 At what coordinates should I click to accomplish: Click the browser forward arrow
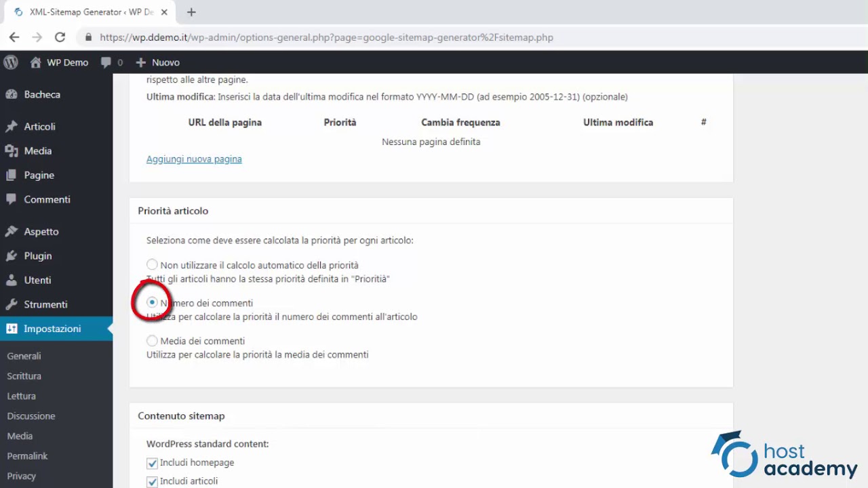[37, 37]
